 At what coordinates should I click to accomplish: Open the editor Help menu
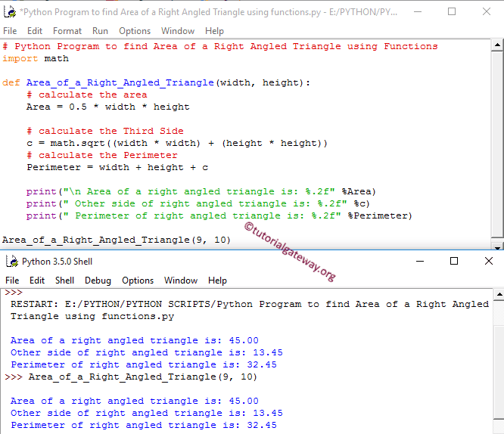(214, 31)
